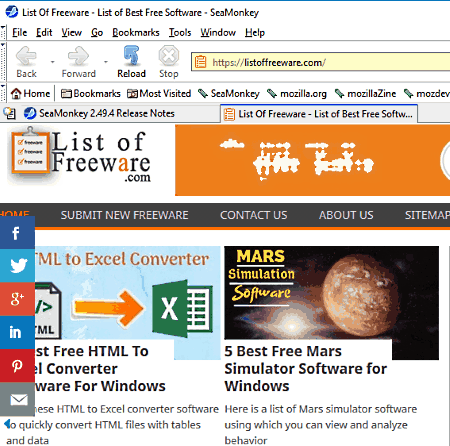Open the Forward history dropdown arrow
This screenshot has width=450, height=446.
point(106,62)
